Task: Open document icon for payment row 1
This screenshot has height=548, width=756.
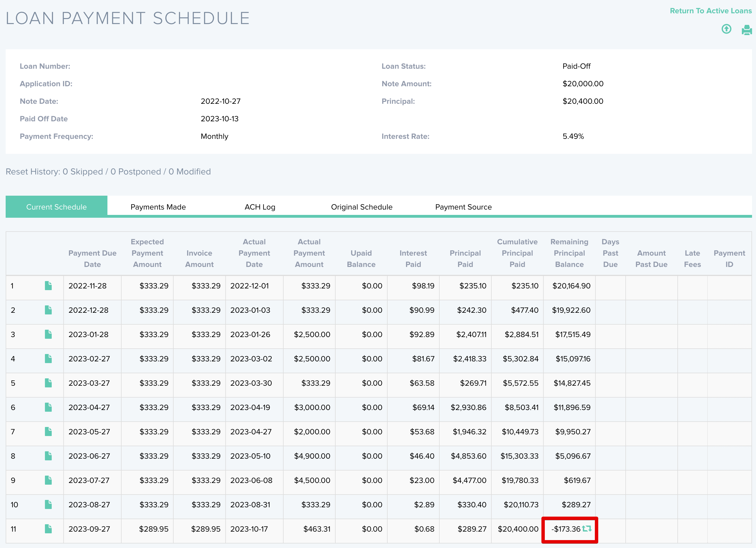Action: tap(48, 286)
